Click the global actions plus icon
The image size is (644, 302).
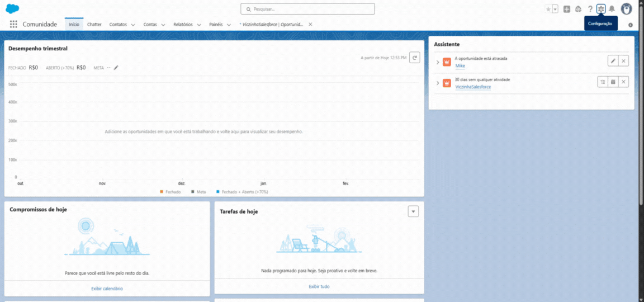[567, 9]
